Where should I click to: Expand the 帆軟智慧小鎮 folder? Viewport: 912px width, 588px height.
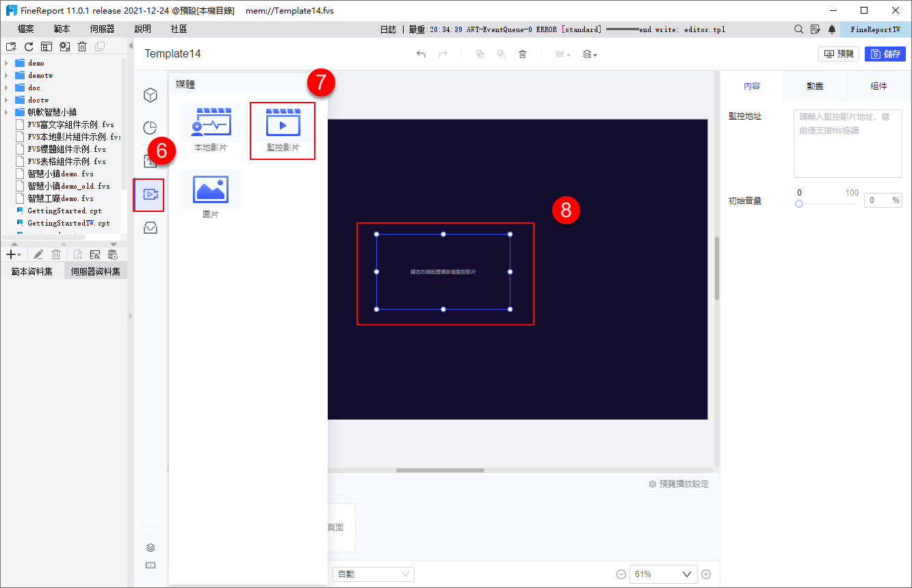pos(6,112)
